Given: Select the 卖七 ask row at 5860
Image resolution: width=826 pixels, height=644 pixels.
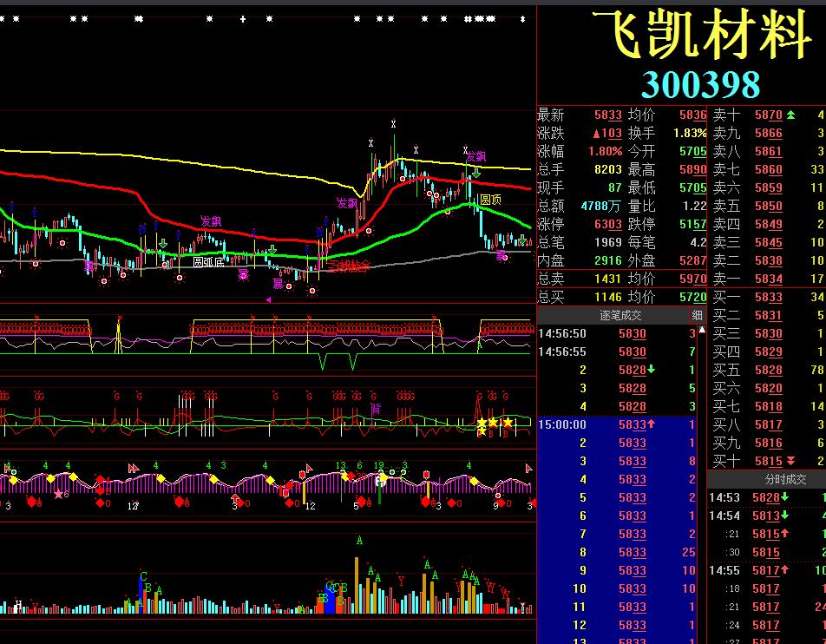Looking at the screenshot, I should tap(768, 170).
